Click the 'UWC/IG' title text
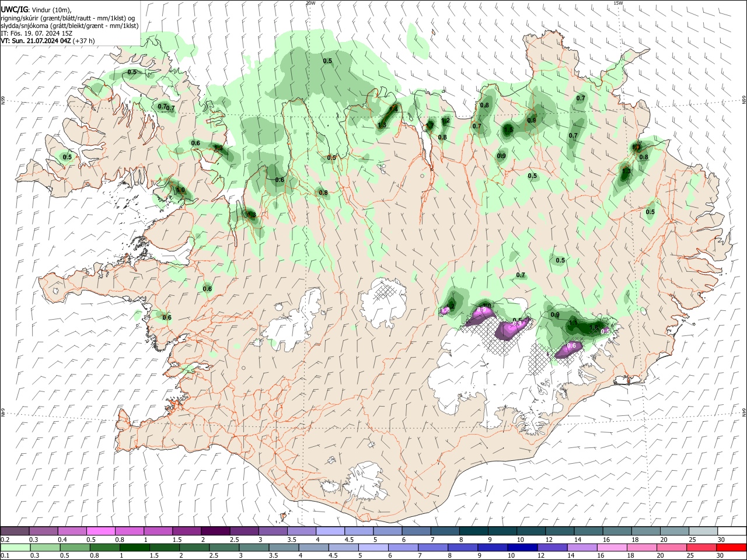 [13, 10]
